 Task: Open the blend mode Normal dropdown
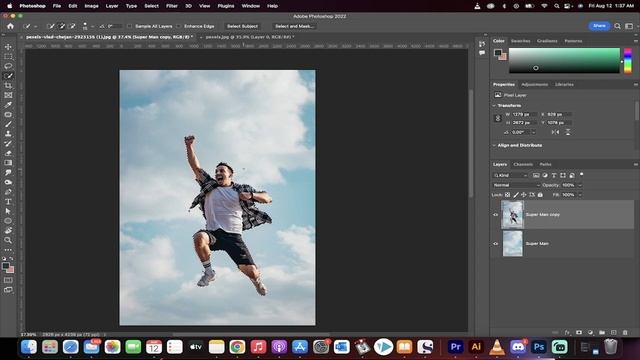(516, 185)
